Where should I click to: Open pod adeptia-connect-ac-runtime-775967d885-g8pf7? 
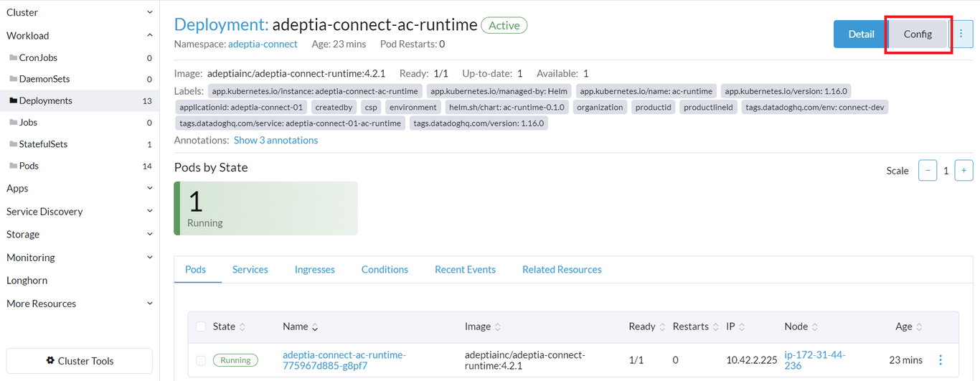344,360
